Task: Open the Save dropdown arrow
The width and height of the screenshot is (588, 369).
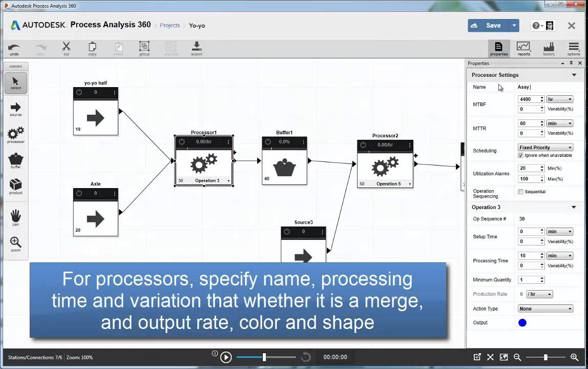Action: [514, 26]
